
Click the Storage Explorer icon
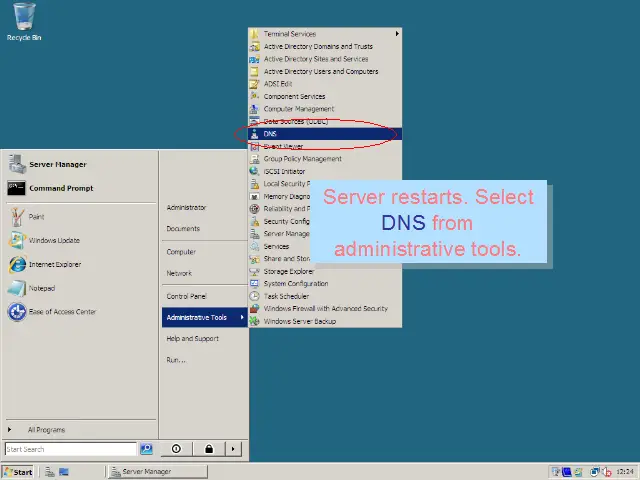[255, 271]
